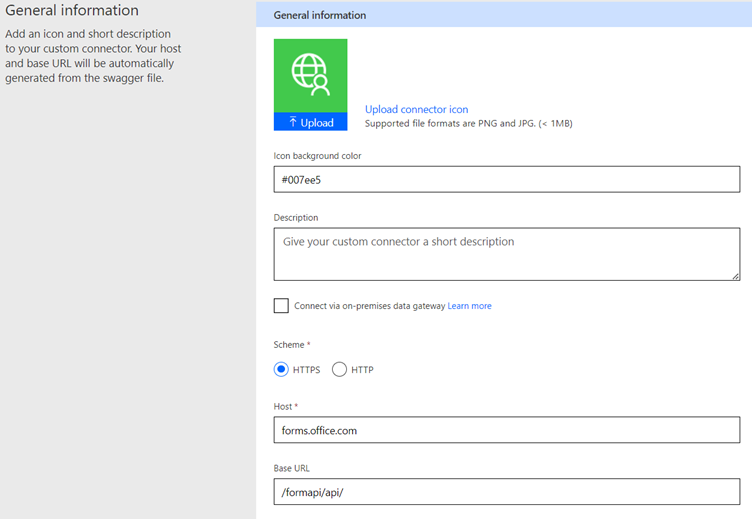Click the Icon background color label
Viewport: 752px width, 519px height.
pyautogui.click(x=317, y=156)
